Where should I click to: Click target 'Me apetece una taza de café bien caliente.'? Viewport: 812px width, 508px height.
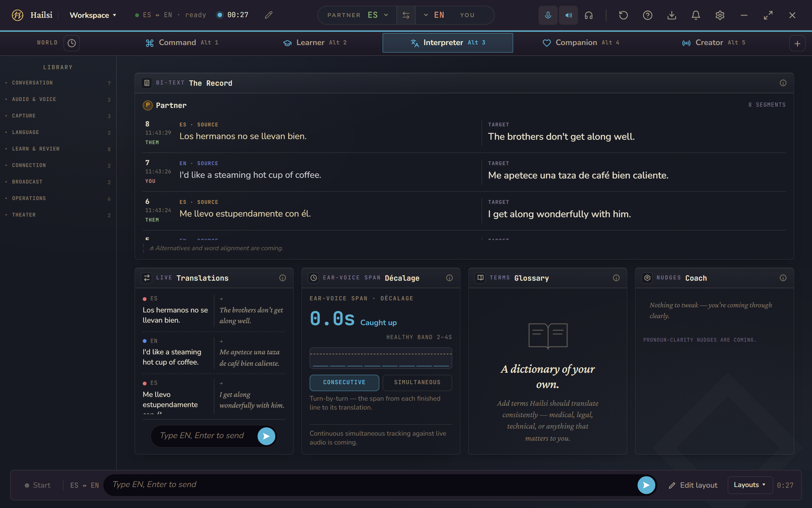tap(578, 175)
